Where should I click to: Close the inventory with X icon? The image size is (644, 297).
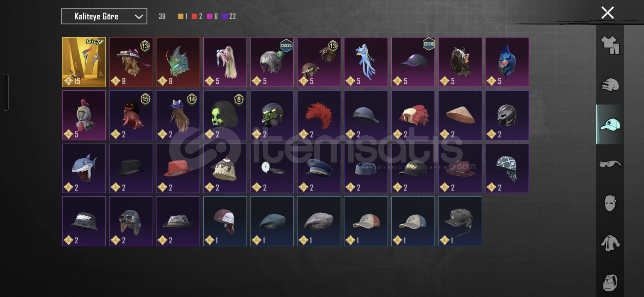(x=607, y=13)
